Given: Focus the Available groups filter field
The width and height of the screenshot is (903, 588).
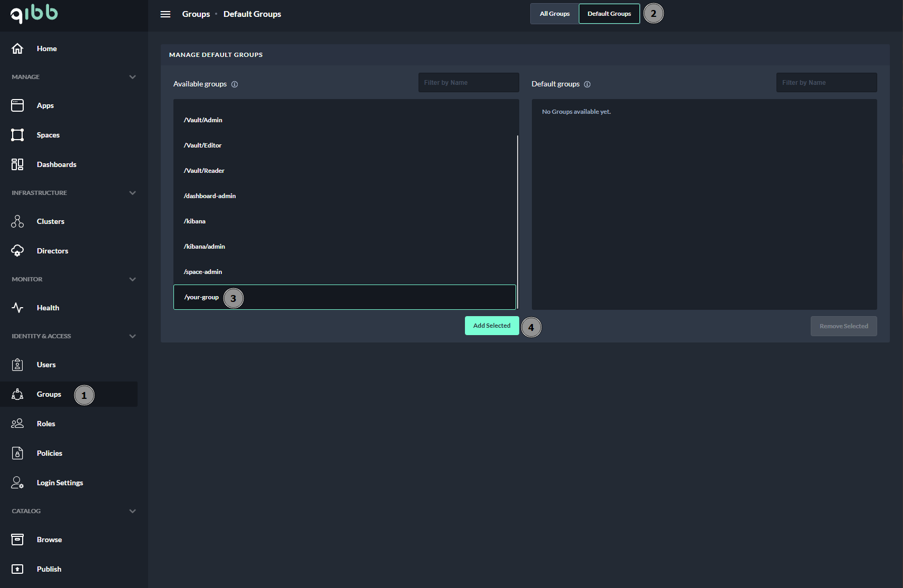Looking at the screenshot, I should [x=468, y=83].
